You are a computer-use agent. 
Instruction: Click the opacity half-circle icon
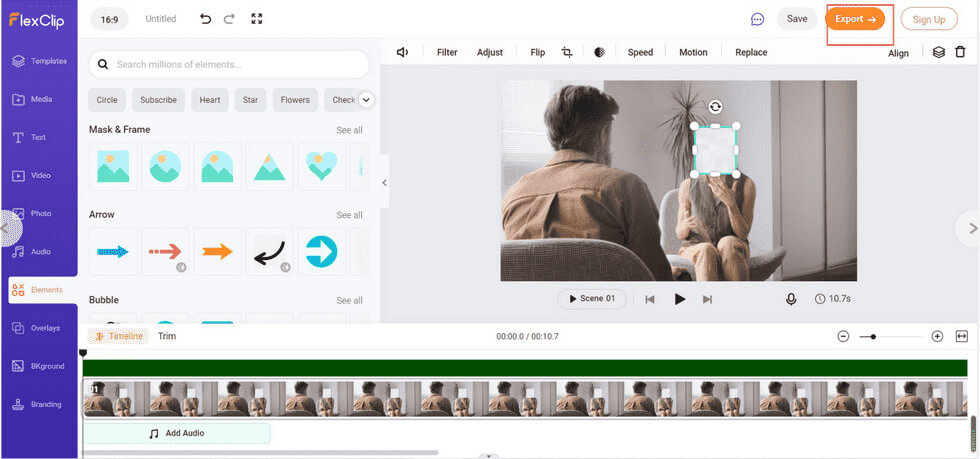pos(599,53)
